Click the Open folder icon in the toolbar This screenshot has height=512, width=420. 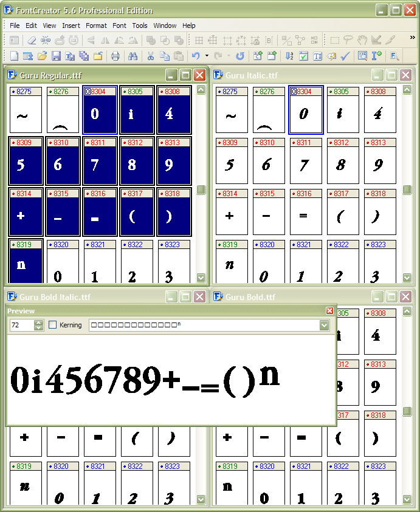[42, 56]
